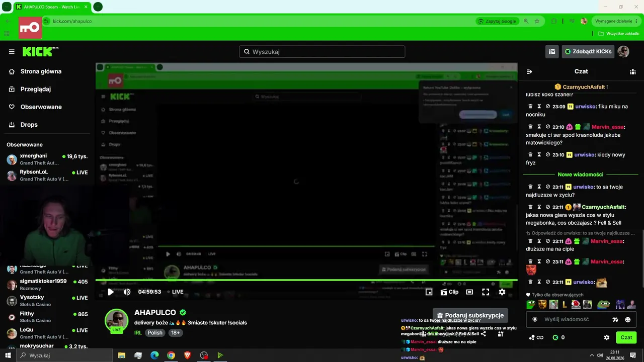Open Microsoft Edge from the taskbar
The height and width of the screenshot is (362, 644).
click(154, 355)
